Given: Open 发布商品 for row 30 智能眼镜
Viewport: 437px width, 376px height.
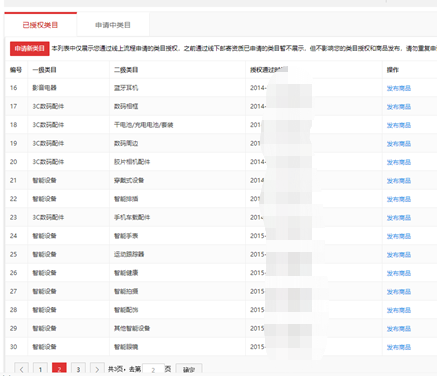Looking at the screenshot, I should [x=399, y=347].
